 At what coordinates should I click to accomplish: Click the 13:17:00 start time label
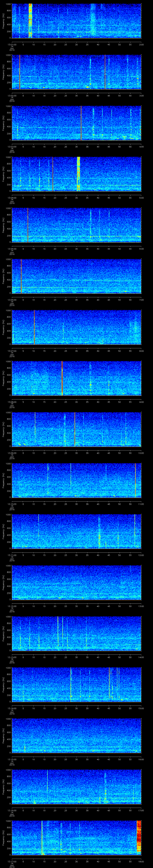(12, 861)
